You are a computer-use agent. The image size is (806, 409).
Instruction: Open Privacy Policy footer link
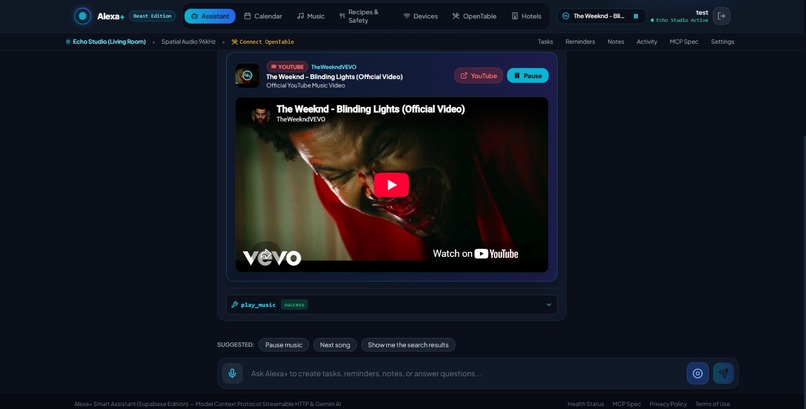coord(668,404)
